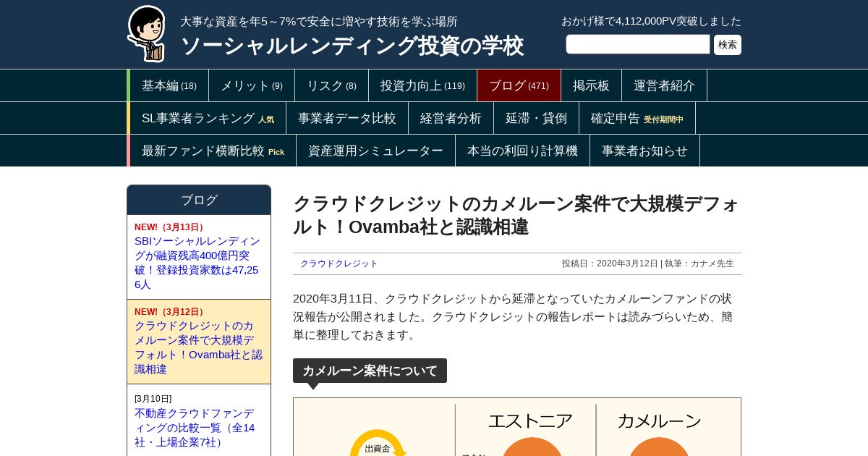Viewport: 868px width, 456px height.
Task: Open the リスク (8) menu
Action: pos(331,85)
